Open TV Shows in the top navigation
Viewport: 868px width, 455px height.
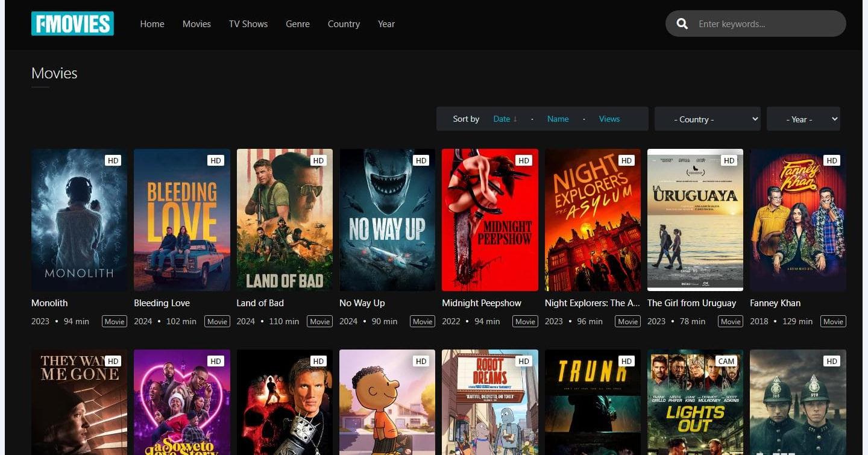click(248, 24)
